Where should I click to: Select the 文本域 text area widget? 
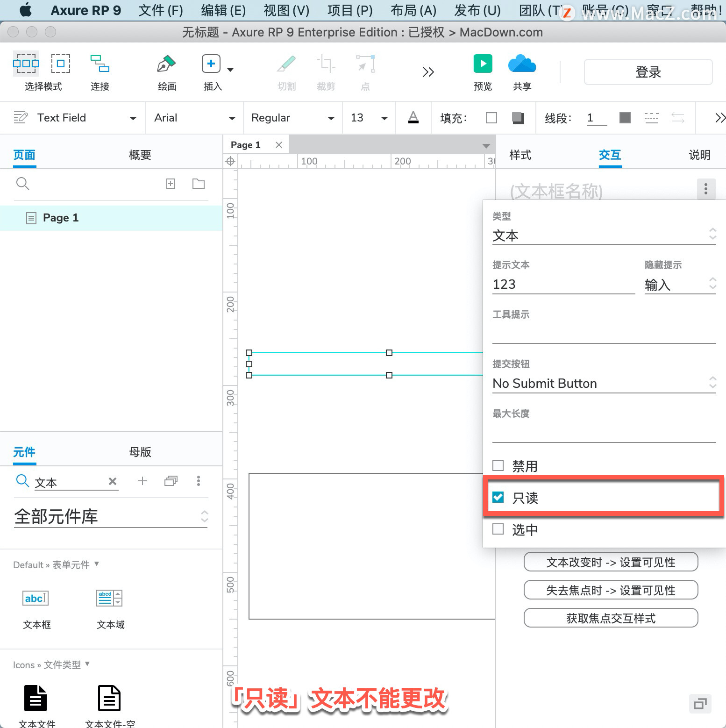pos(110,598)
